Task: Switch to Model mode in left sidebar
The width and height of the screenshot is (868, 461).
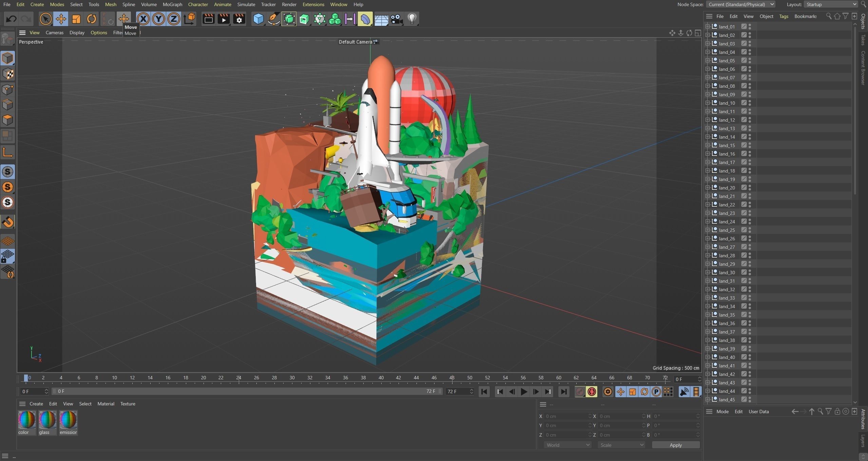Action: tap(7, 58)
